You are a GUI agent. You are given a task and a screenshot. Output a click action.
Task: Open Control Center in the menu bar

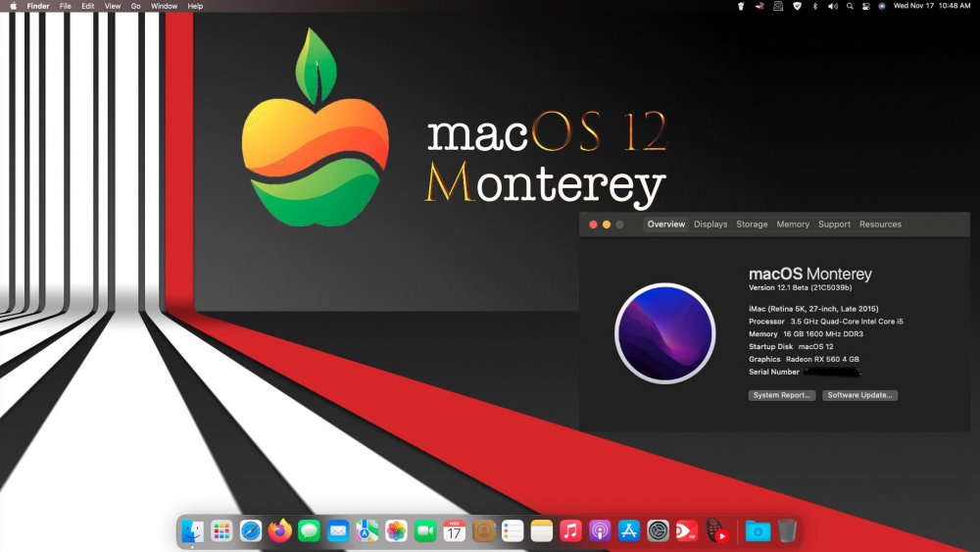tap(865, 6)
